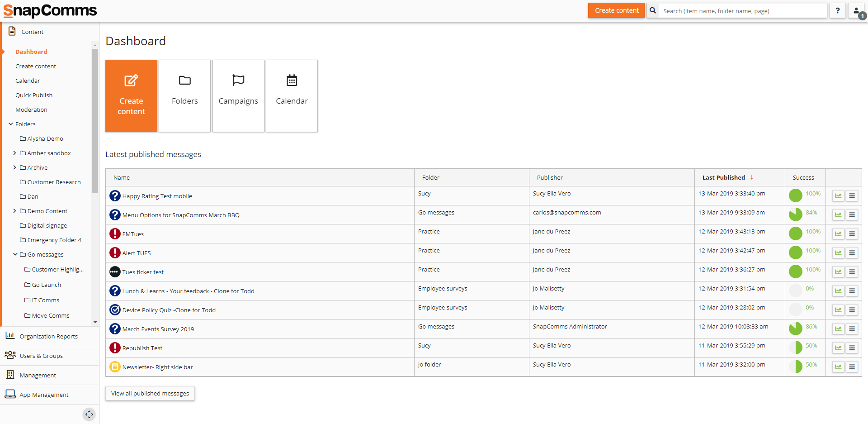The width and height of the screenshot is (868, 424).
Task: Click the sidebar vertical scrollbar
Action: tap(95, 121)
